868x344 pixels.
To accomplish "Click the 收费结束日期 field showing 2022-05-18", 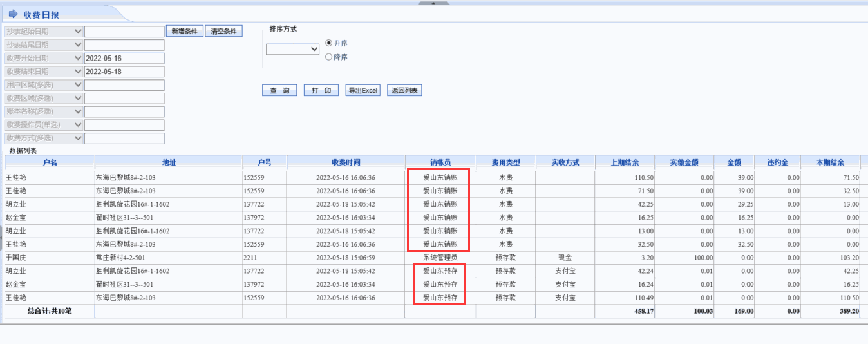I will point(124,72).
